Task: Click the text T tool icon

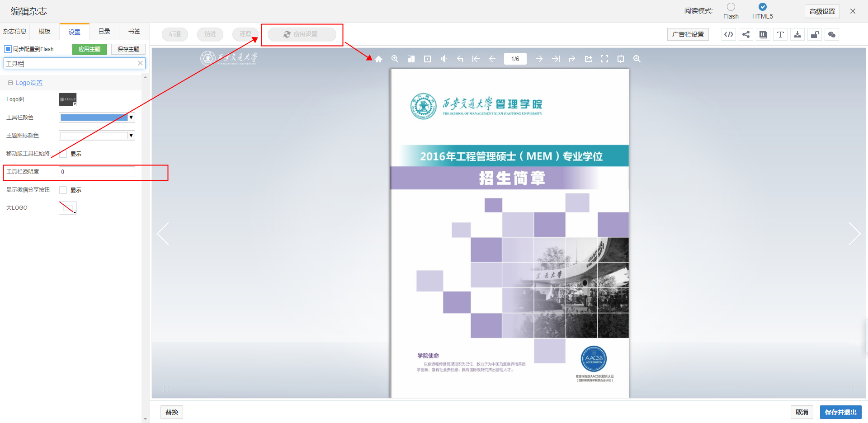Action: (x=780, y=34)
